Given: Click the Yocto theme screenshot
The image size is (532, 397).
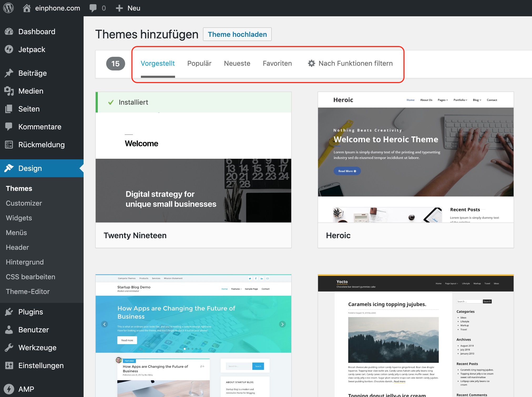Looking at the screenshot, I should [x=416, y=336].
